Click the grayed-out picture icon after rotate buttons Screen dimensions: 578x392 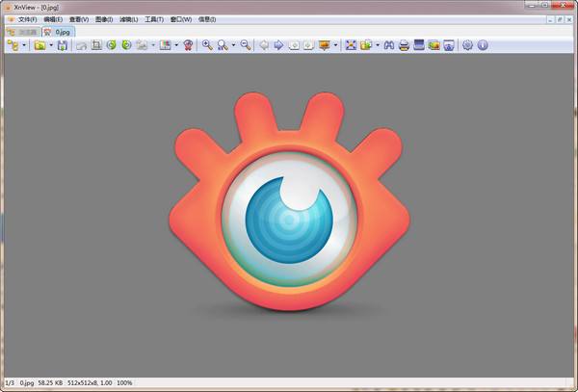[142, 45]
